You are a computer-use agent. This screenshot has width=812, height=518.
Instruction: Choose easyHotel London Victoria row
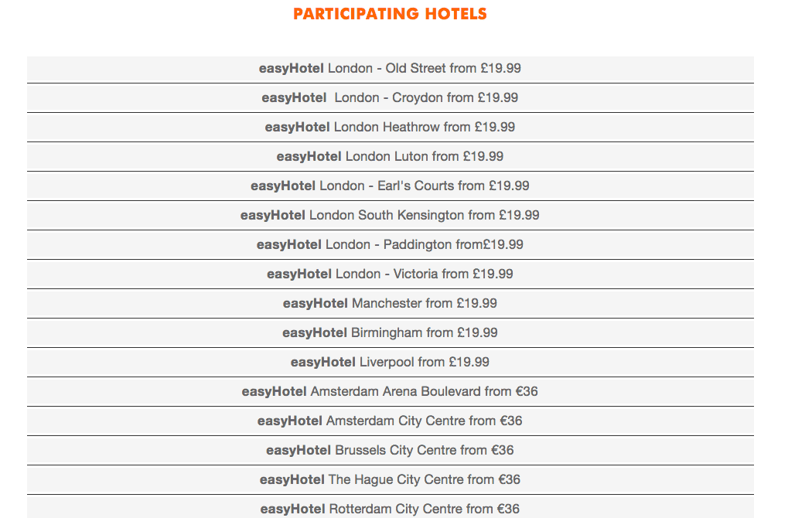[x=391, y=274]
